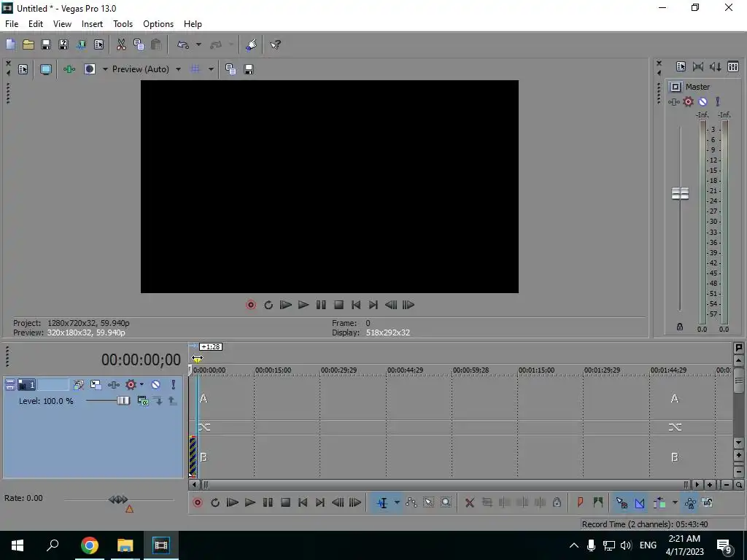This screenshot has width=747, height=560.
Task: Go to Start in timeline transport
Action: [x=303, y=502]
